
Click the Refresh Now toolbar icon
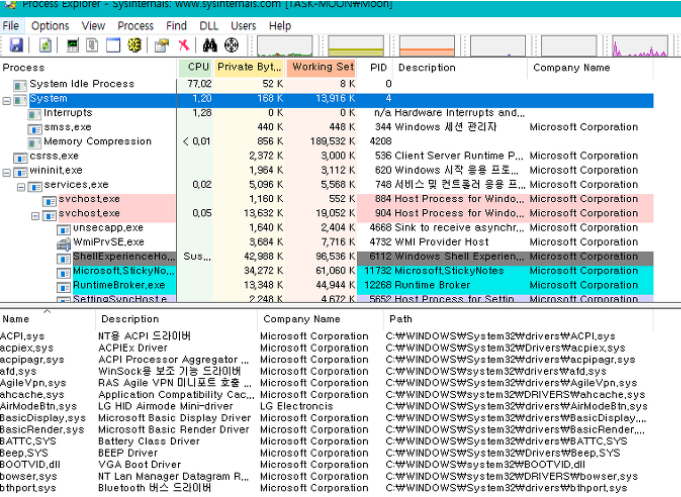(45, 45)
